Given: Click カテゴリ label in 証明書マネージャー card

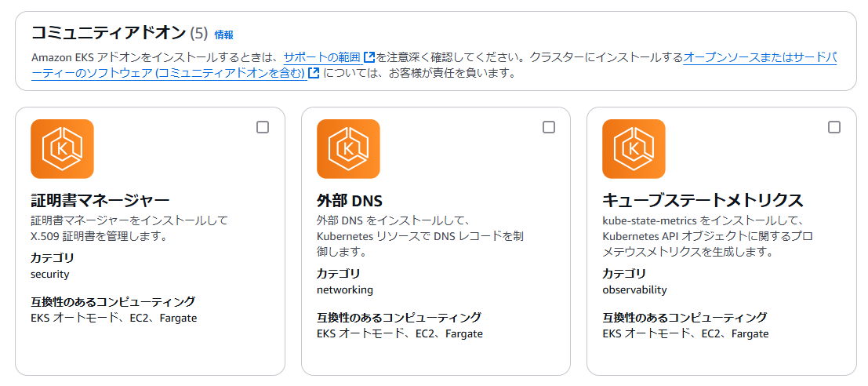Looking at the screenshot, I should click(52, 258).
